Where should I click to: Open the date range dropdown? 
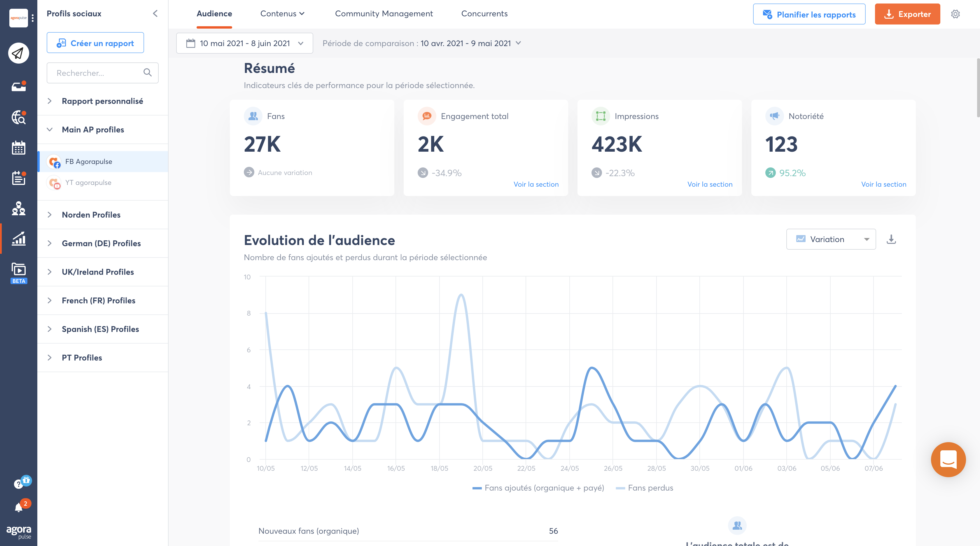click(x=245, y=43)
